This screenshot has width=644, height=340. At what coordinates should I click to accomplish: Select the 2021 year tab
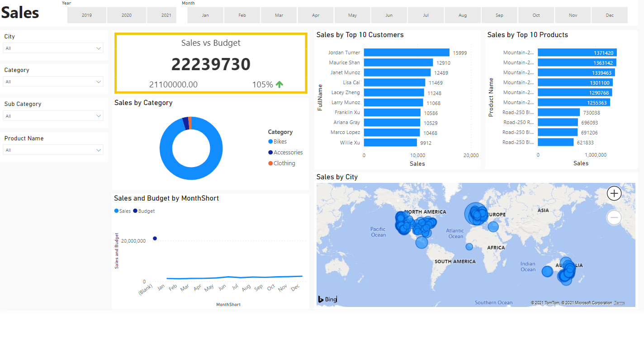[x=161, y=15]
